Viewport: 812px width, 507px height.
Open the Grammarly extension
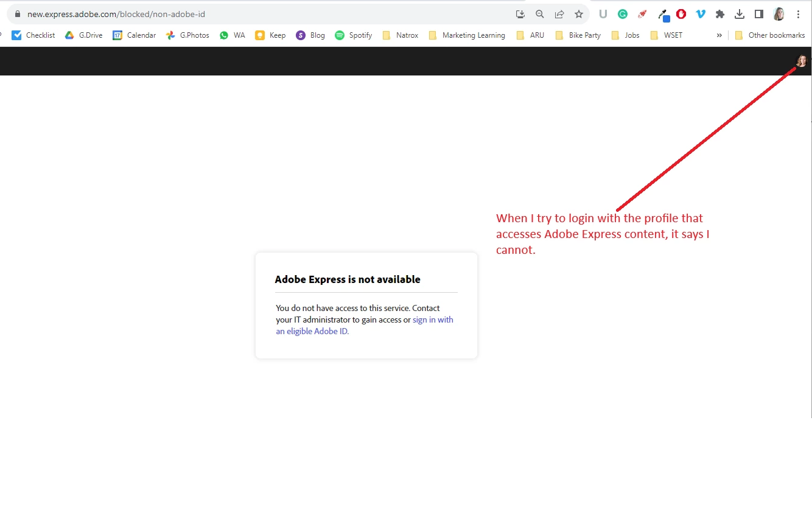click(623, 14)
